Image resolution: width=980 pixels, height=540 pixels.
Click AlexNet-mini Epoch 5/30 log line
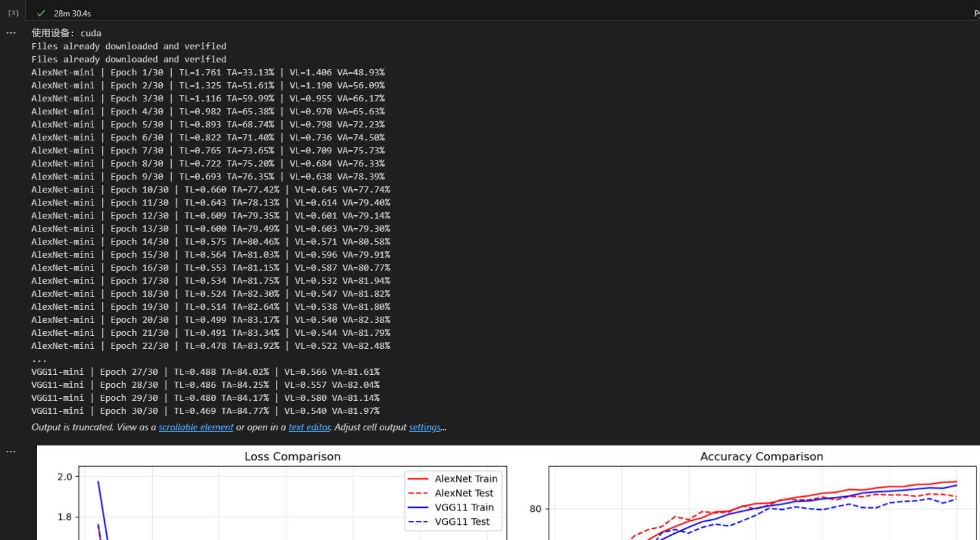(x=208, y=124)
